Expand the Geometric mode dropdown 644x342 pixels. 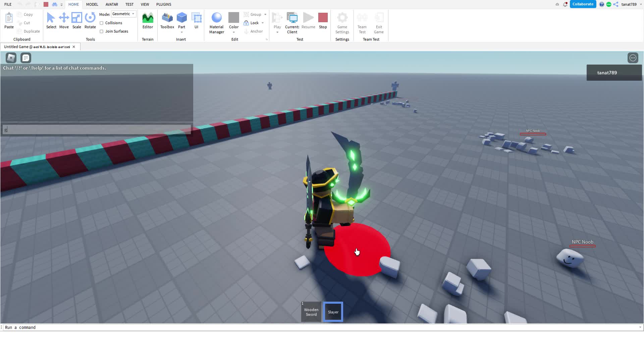tap(123, 14)
